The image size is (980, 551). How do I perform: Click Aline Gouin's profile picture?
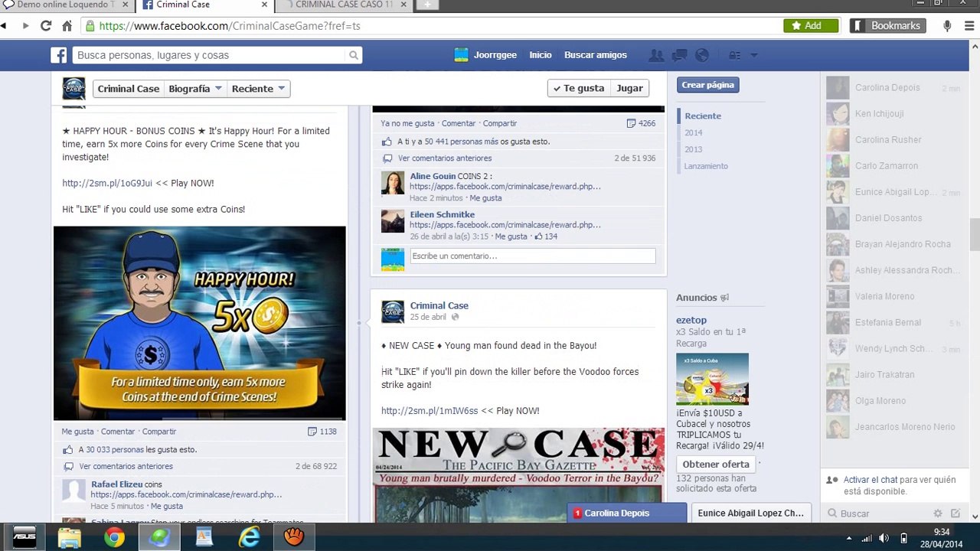(x=393, y=183)
